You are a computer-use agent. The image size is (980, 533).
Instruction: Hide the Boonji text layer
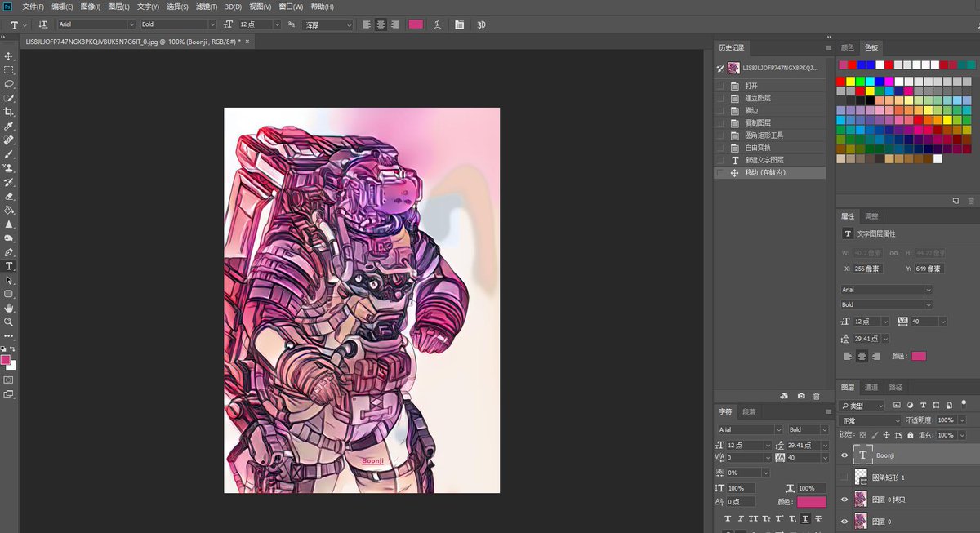(x=844, y=455)
